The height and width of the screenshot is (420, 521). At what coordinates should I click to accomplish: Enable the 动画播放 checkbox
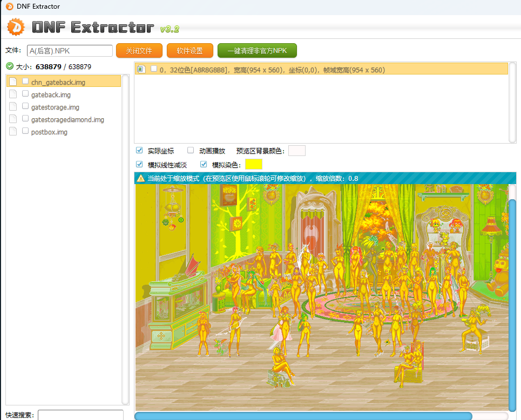(x=191, y=150)
